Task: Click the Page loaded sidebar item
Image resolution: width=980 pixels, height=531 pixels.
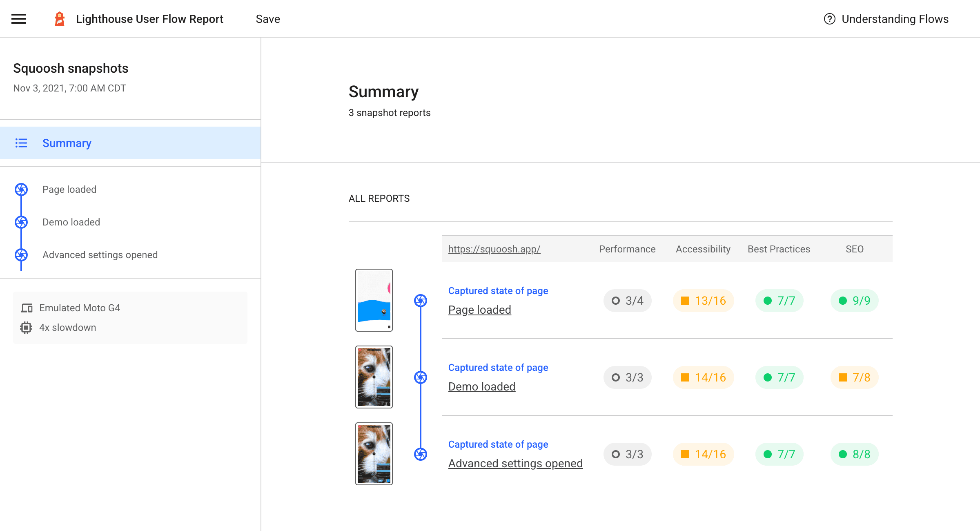Action: [69, 190]
